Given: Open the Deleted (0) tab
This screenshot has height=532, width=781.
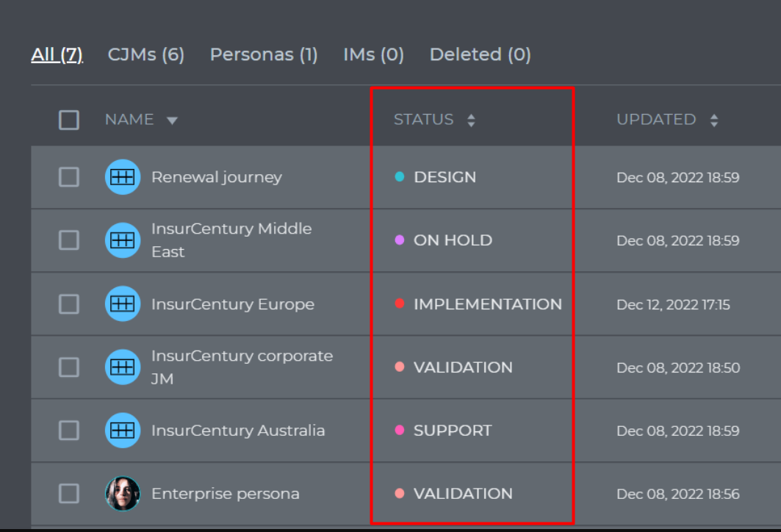Looking at the screenshot, I should [481, 54].
